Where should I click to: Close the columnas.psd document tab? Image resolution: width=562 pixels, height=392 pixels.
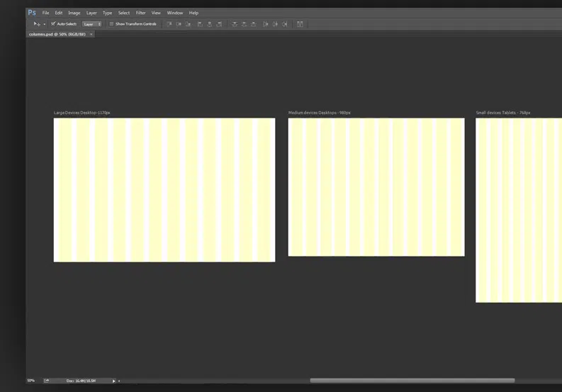91,34
